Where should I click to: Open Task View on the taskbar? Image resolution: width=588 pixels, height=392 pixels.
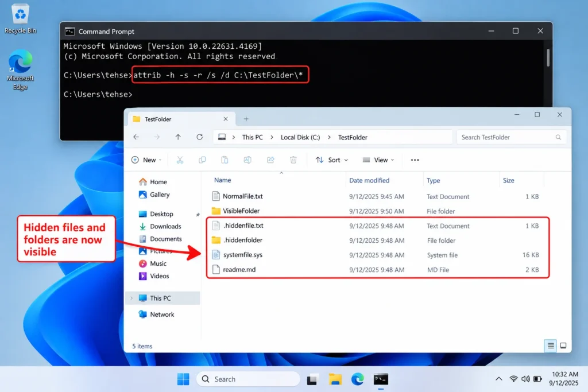click(312, 379)
